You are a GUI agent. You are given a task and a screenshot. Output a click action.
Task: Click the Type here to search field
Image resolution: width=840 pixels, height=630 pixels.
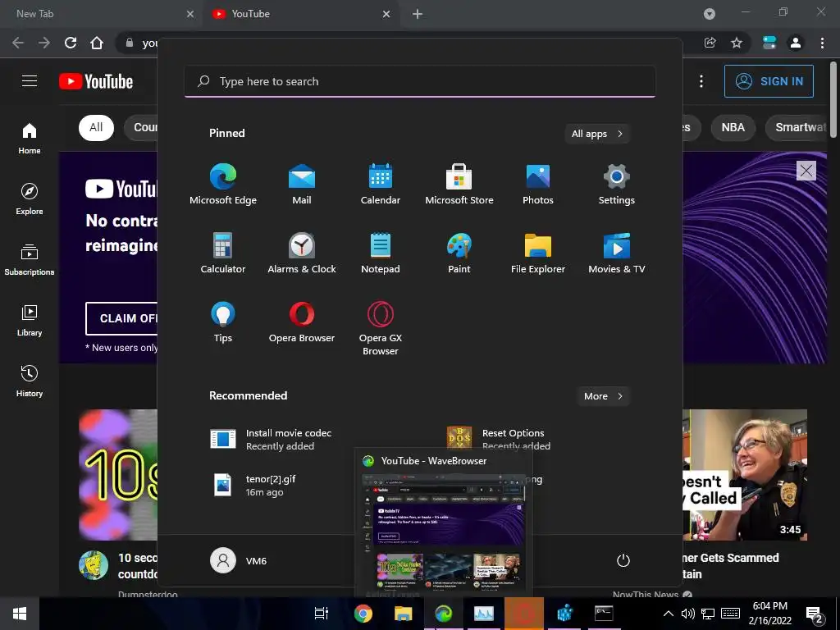click(420, 81)
